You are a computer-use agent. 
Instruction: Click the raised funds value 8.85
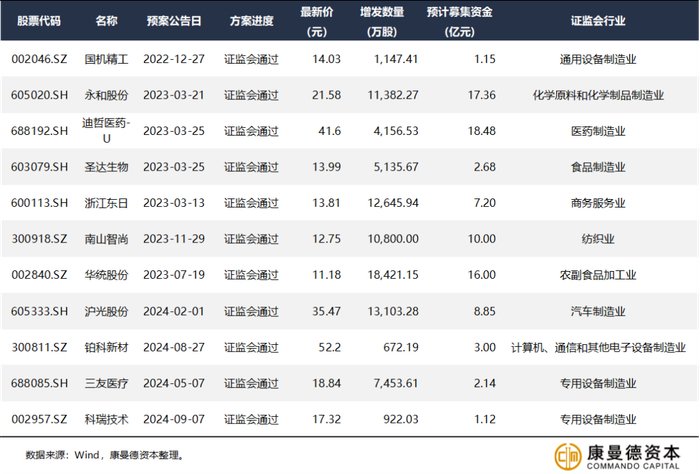pos(485,311)
